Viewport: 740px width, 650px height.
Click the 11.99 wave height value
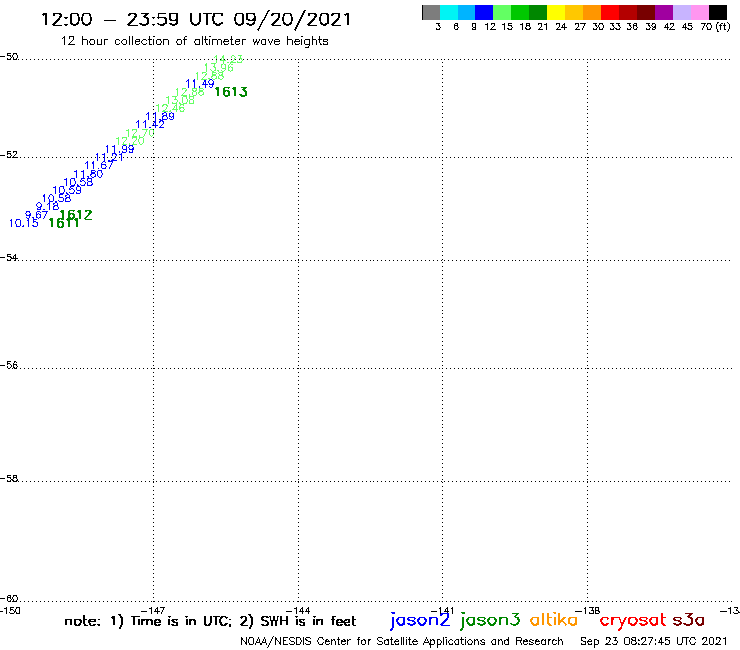pyautogui.click(x=119, y=149)
